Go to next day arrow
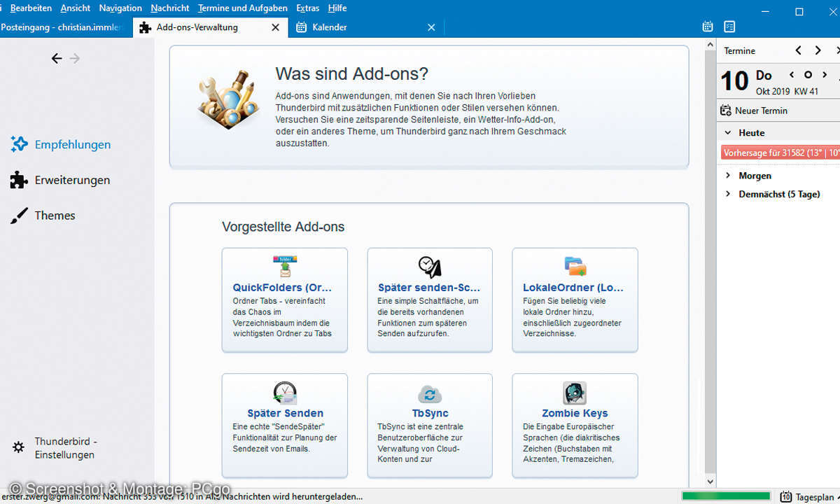 (825, 75)
